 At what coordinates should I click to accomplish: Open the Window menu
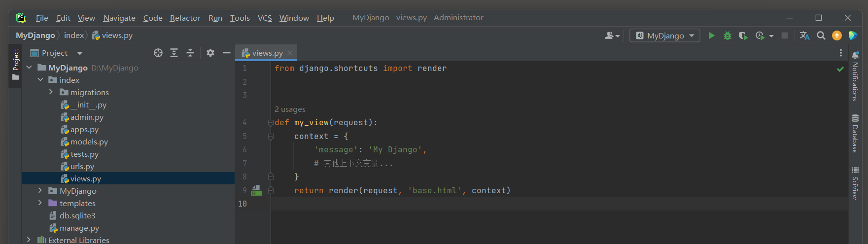[x=294, y=18]
